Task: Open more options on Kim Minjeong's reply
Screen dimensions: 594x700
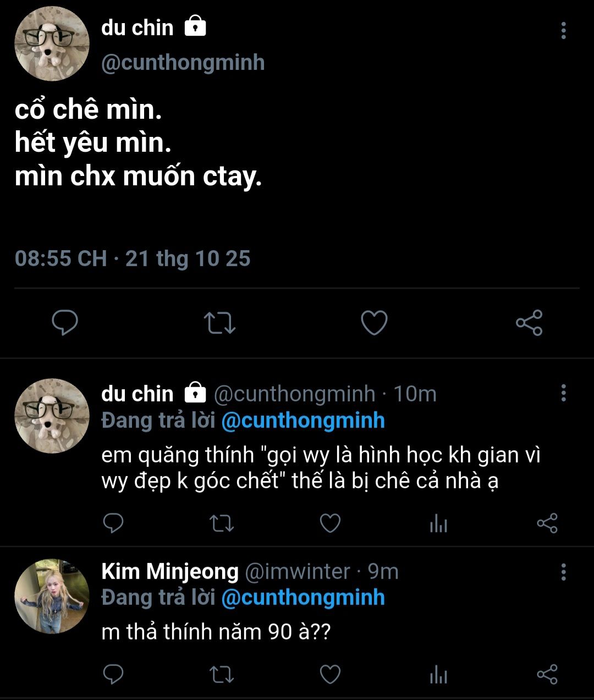Action: click(563, 572)
